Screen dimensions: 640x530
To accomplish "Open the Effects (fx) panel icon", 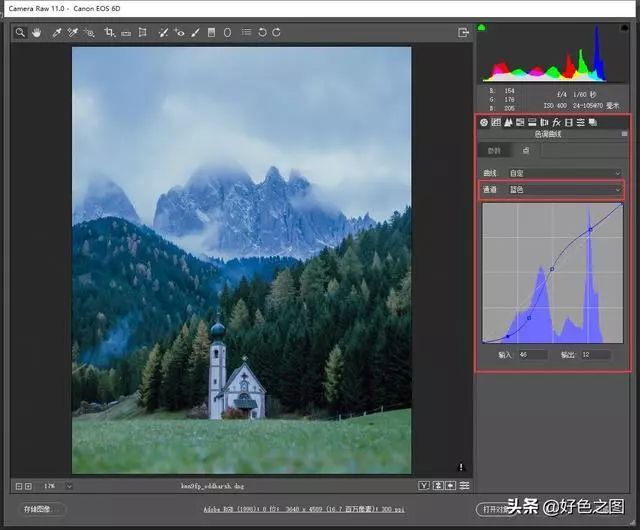I will click(556, 122).
